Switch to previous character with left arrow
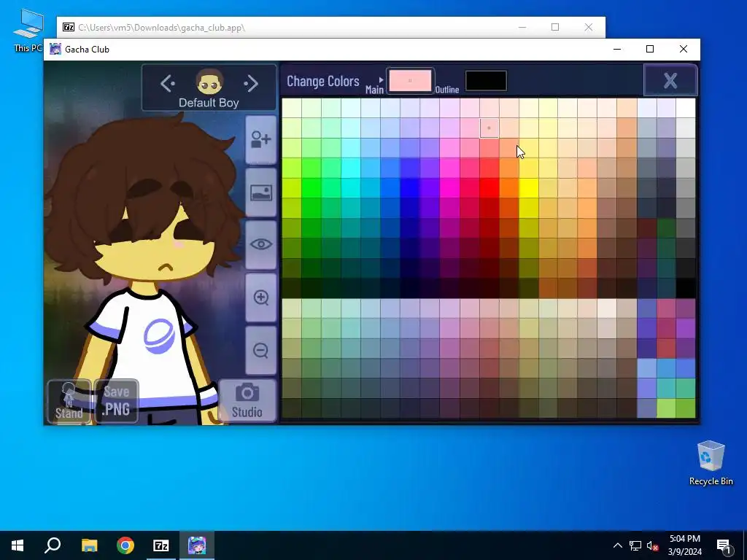Screen dimensions: 747x560 click(x=168, y=83)
